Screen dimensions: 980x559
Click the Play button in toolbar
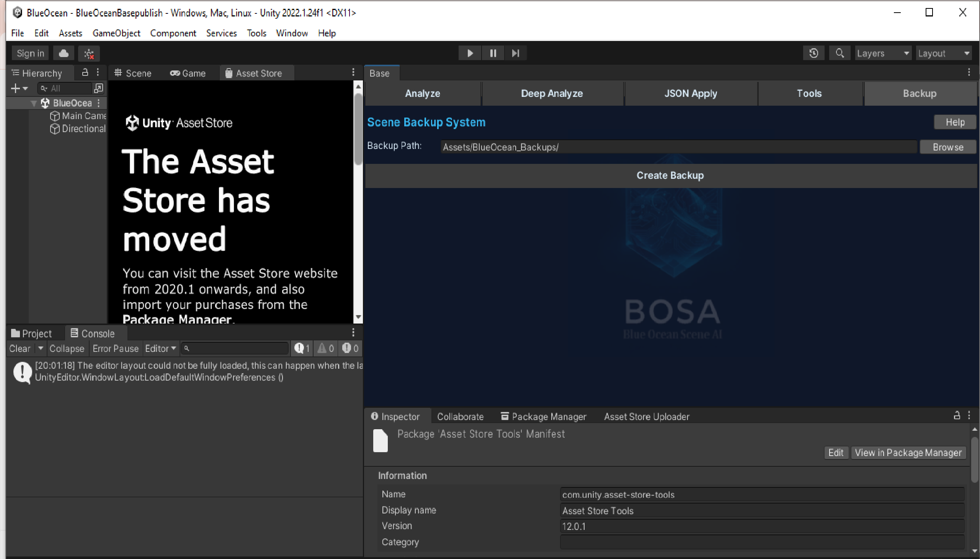470,53
